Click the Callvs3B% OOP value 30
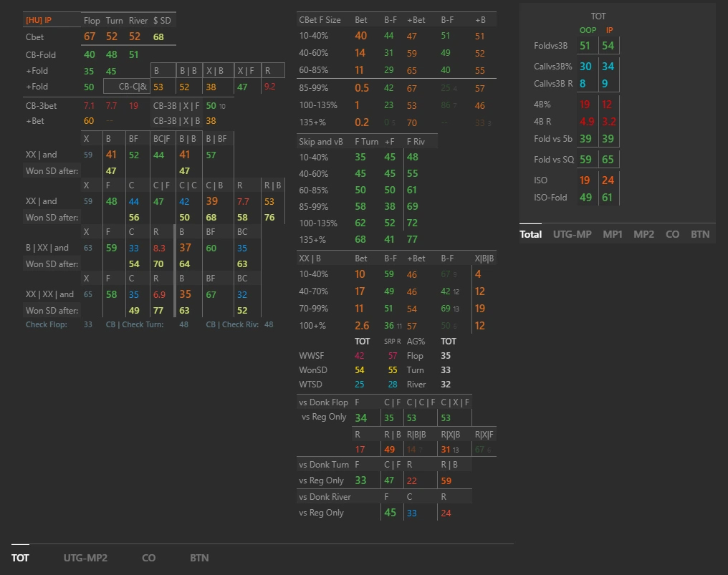Screen dimensions: 728x575 pyautogui.click(x=585, y=66)
